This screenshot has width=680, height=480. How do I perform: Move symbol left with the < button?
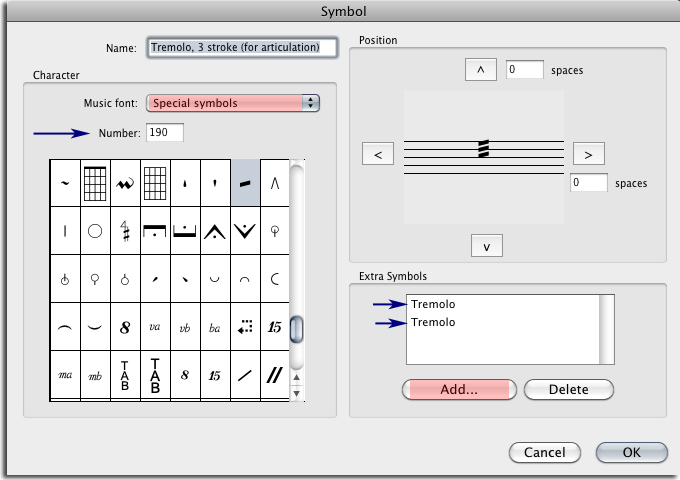(x=378, y=154)
